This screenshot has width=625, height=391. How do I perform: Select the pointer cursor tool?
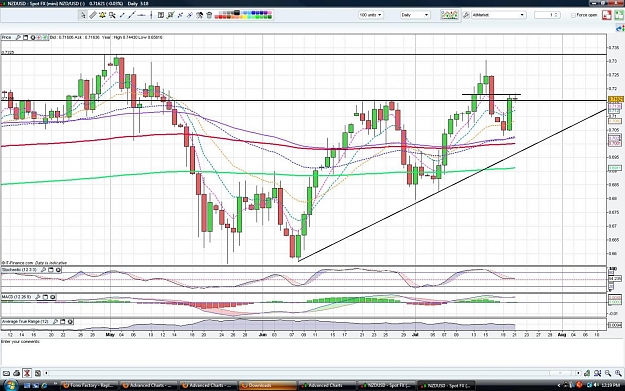(83, 15)
